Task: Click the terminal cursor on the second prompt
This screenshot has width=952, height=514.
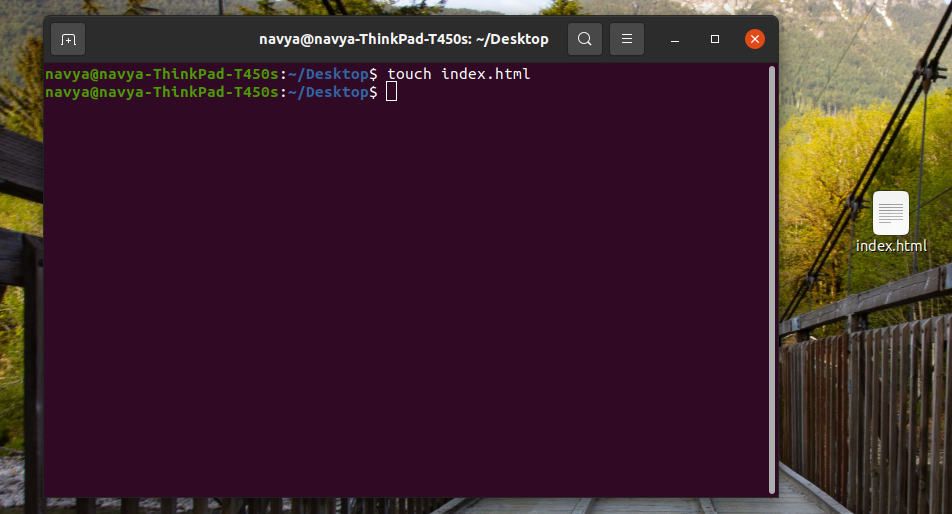Action: pos(392,92)
